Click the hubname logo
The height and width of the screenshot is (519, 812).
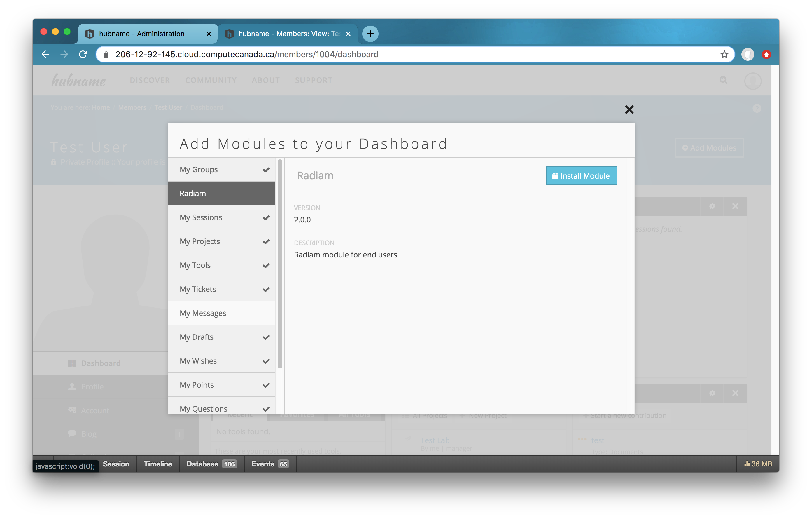tap(78, 80)
